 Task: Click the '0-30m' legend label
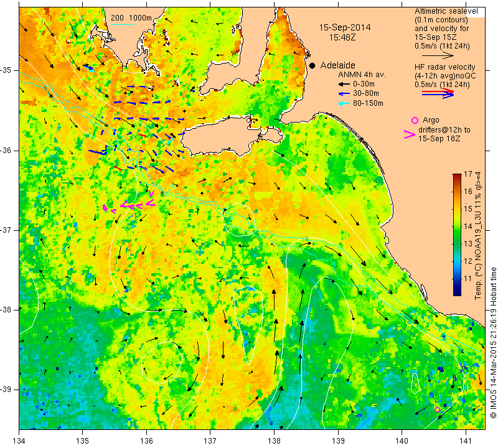(364, 84)
